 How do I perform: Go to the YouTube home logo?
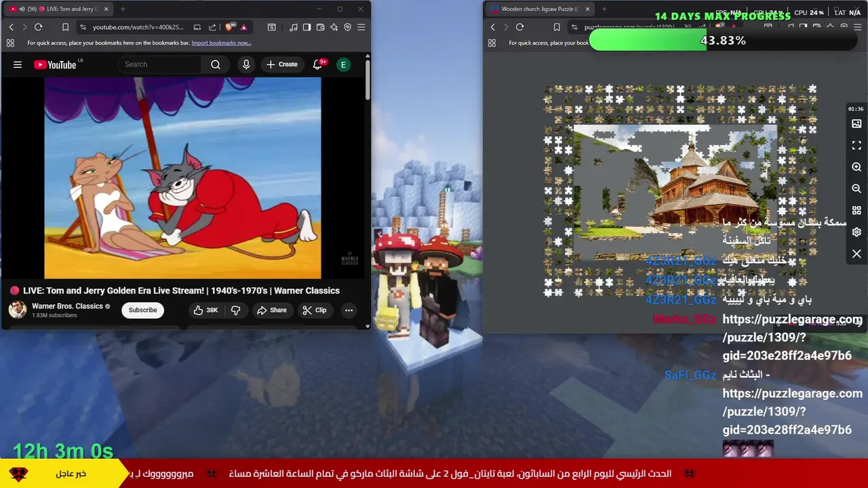click(55, 64)
